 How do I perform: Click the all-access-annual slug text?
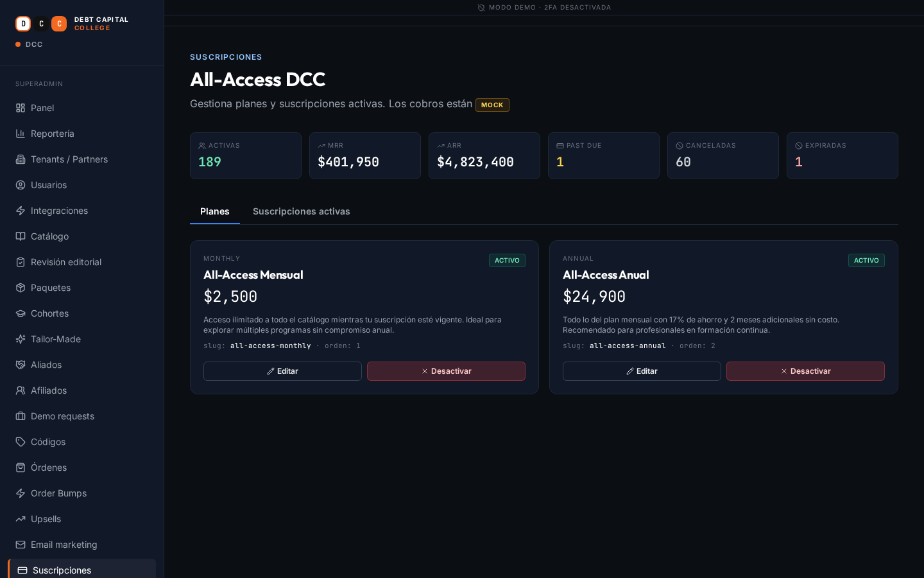point(628,346)
